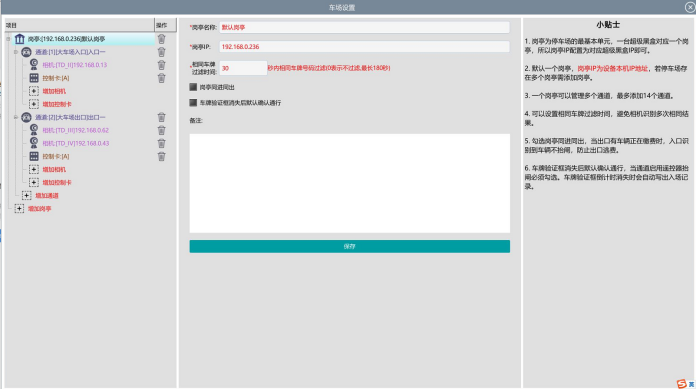Screen dimensions: 696x389
Task: Collapse the 通道[2] 出口一 node
Action: pos(16,117)
